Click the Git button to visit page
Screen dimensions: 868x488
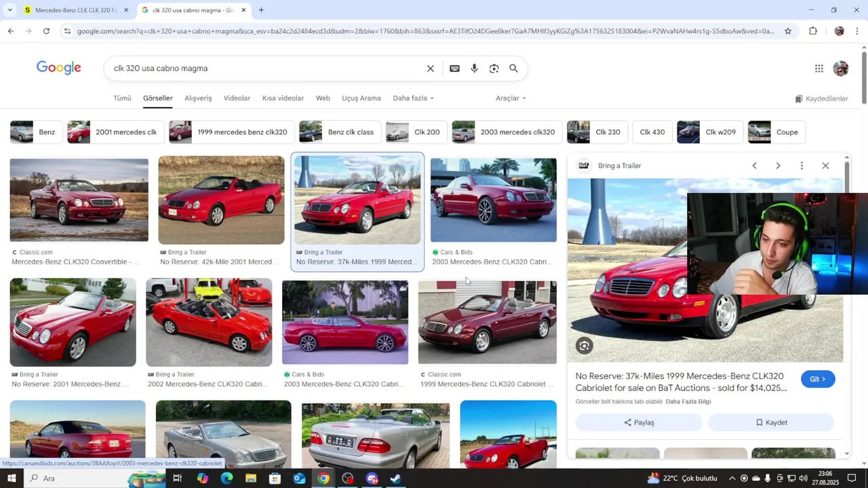pyautogui.click(x=818, y=379)
